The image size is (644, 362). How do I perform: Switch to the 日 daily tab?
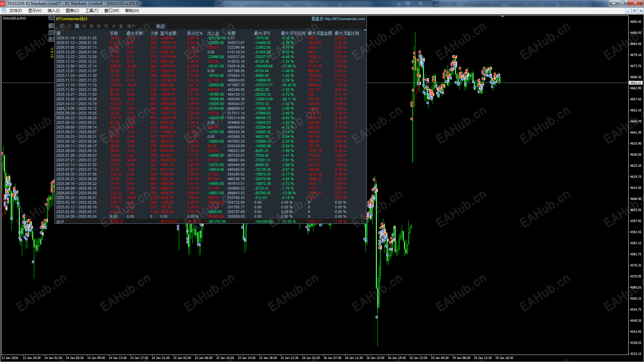69,26
